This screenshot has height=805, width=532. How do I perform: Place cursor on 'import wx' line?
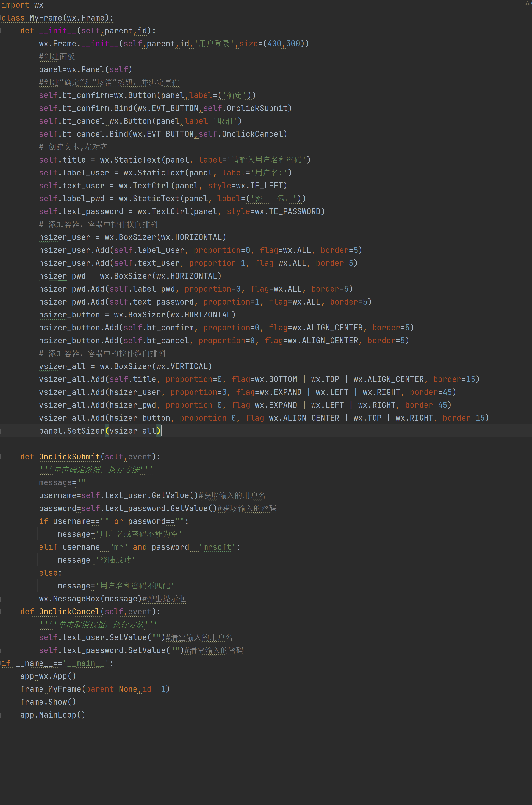22,5
